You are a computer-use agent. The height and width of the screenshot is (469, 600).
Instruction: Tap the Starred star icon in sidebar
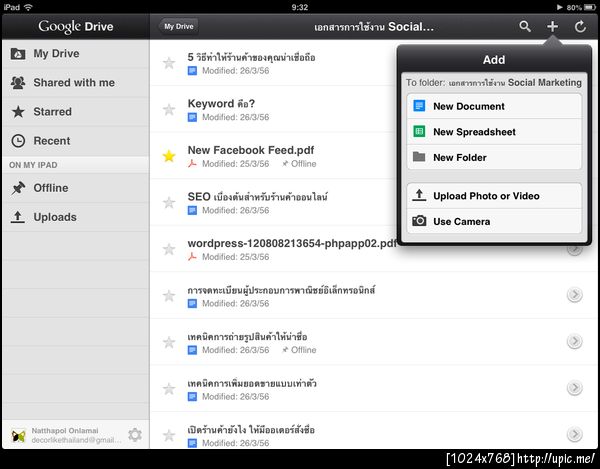[18, 112]
